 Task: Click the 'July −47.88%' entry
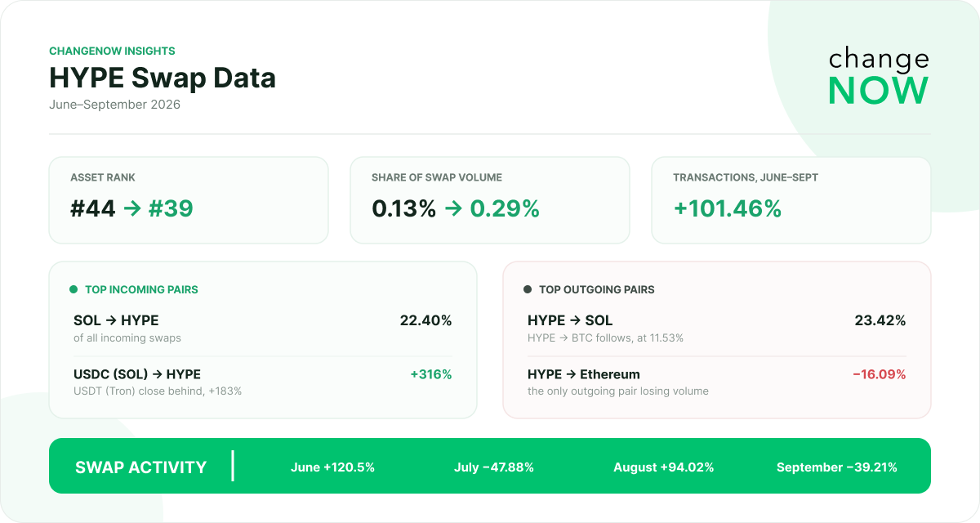[x=494, y=467]
